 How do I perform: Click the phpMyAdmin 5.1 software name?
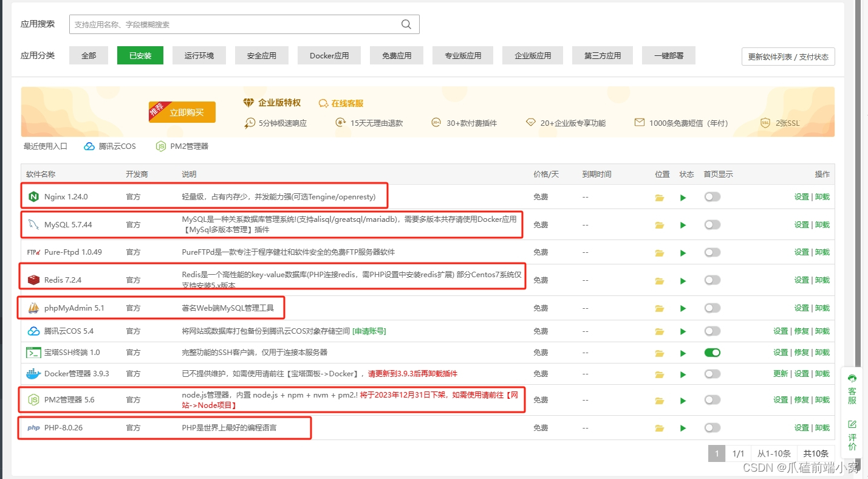74,308
